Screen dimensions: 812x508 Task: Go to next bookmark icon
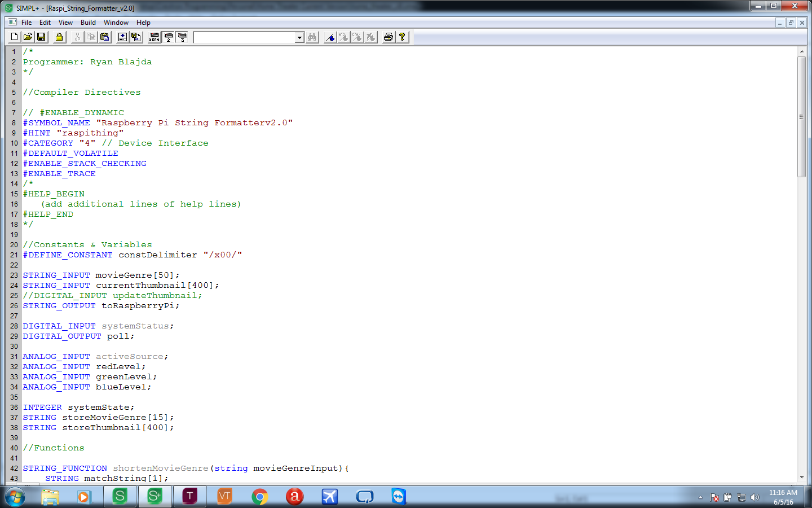pyautogui.click(x=343, y=37)
